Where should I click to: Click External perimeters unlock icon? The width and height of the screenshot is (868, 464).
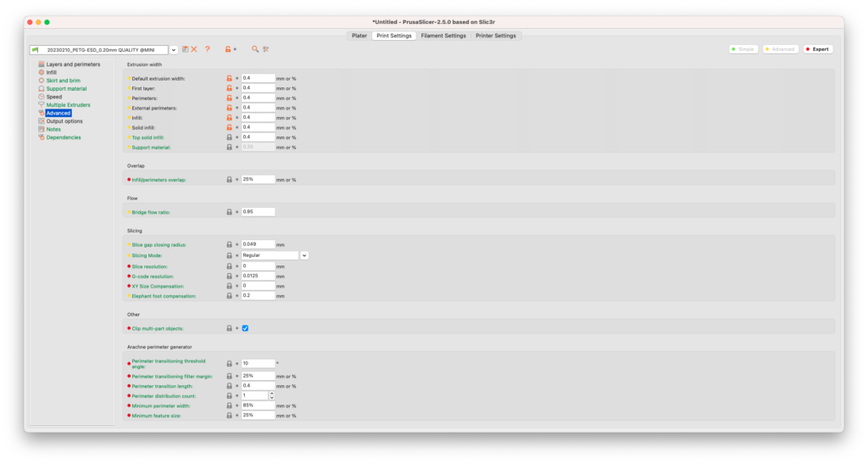coord(229,108)
